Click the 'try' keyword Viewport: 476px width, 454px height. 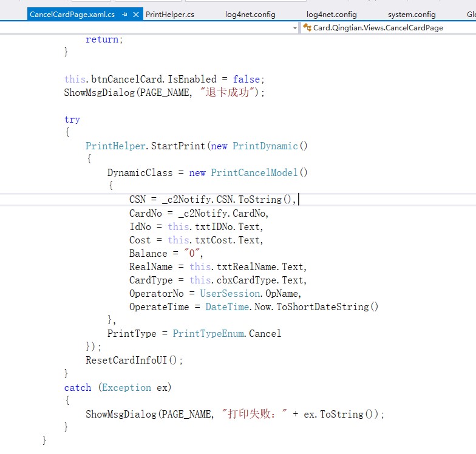[72, 119]
